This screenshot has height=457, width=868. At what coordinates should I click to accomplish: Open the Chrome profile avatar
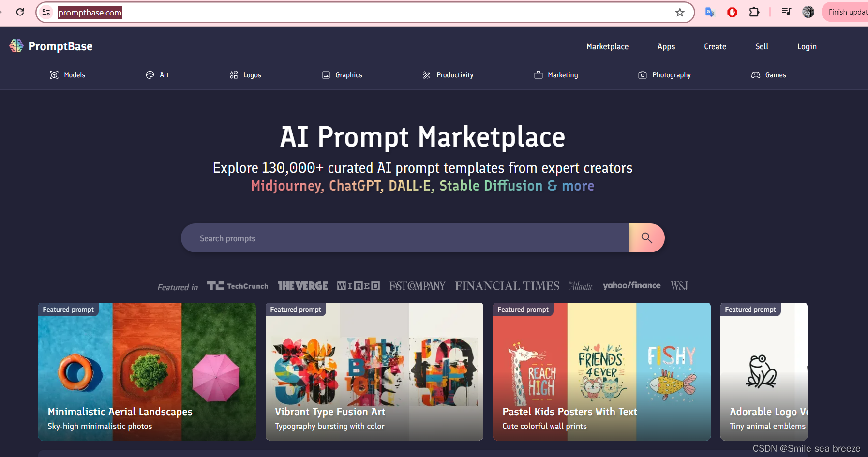click(x=808, y=12)
